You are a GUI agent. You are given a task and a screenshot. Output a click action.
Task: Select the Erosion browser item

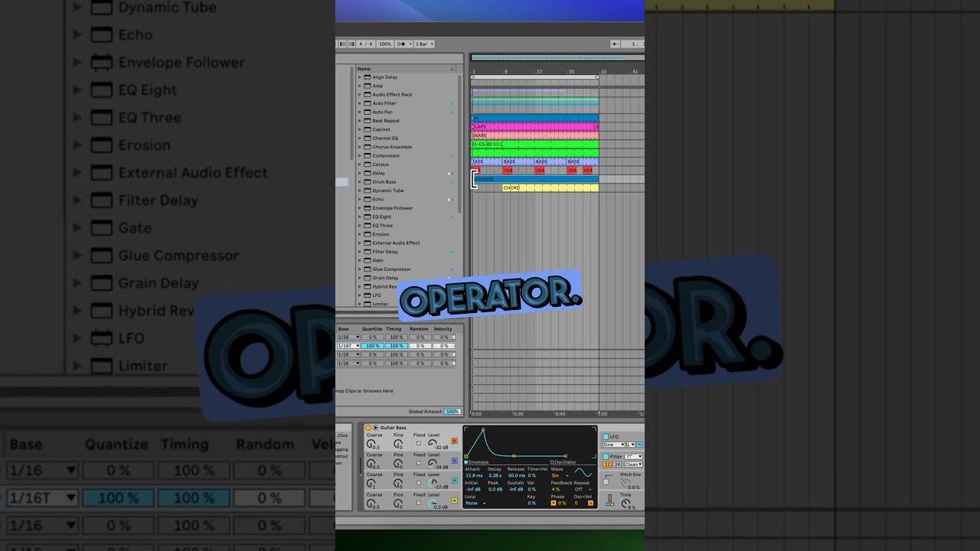point(381,234)
